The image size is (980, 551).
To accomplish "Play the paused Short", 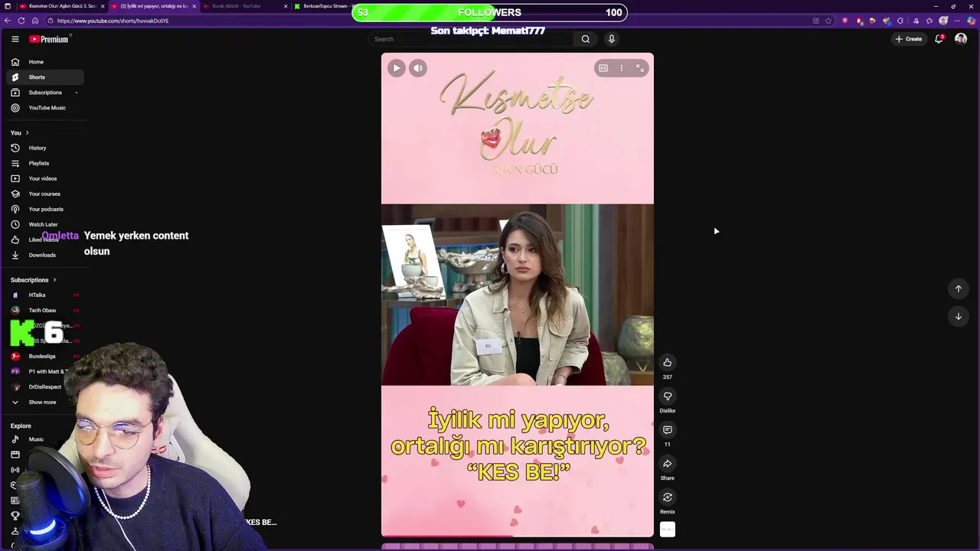I will 396,68.
